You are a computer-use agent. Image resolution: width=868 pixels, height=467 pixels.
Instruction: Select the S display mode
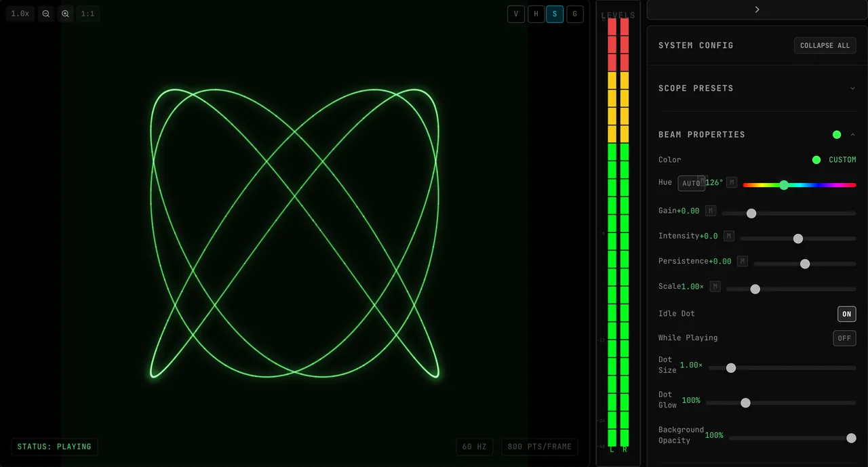coord(555,14)
